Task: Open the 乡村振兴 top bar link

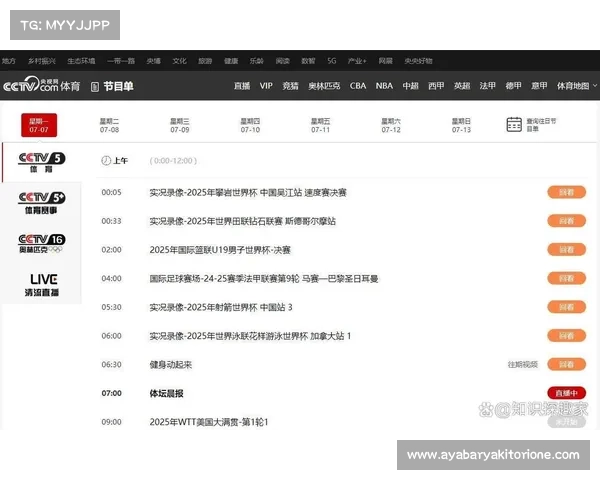Action: tap(42, 61)
